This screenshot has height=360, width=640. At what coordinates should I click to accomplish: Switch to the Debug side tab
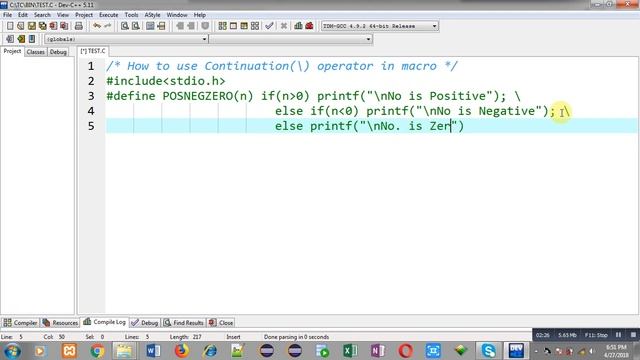(58, 52)
